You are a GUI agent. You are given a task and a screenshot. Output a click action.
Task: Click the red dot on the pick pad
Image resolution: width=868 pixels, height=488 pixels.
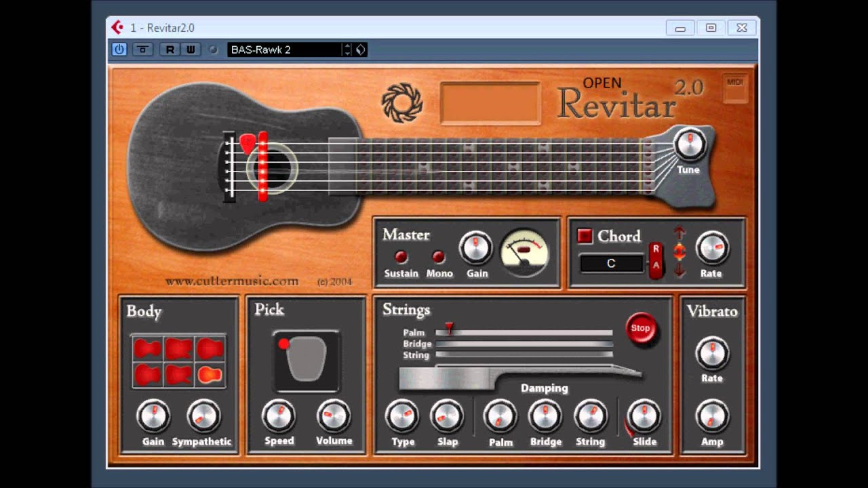[284, 344]
